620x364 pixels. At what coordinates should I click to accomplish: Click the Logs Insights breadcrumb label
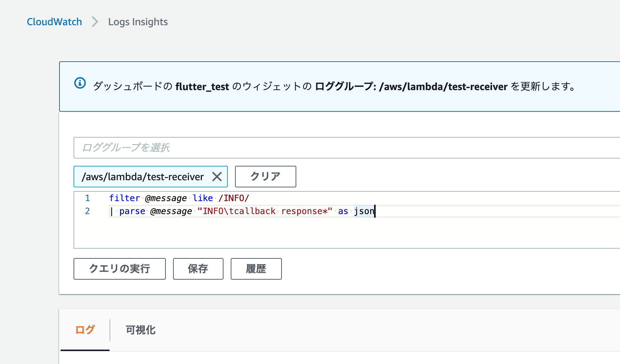pyautogui.click(x=138, y=22)
